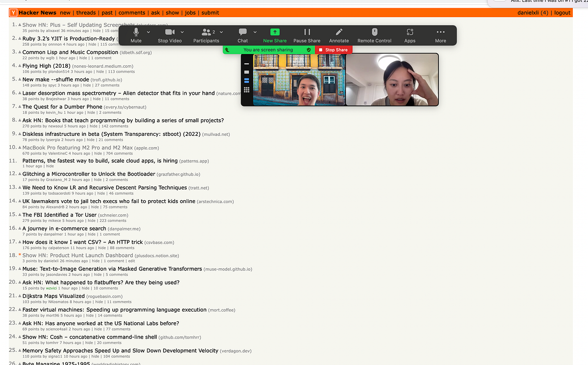
Task: Open the Zoom Chat panel
Action: tap(242, 34)
